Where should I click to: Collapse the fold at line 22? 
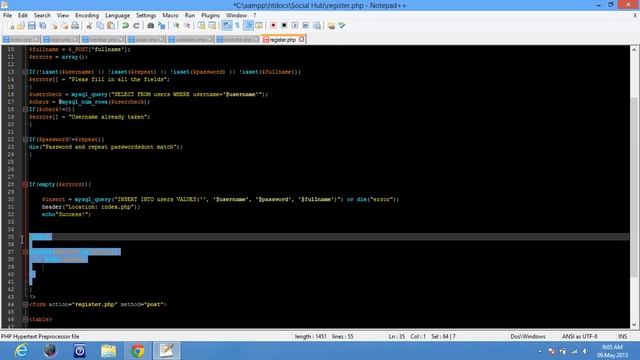click(25, 139)
